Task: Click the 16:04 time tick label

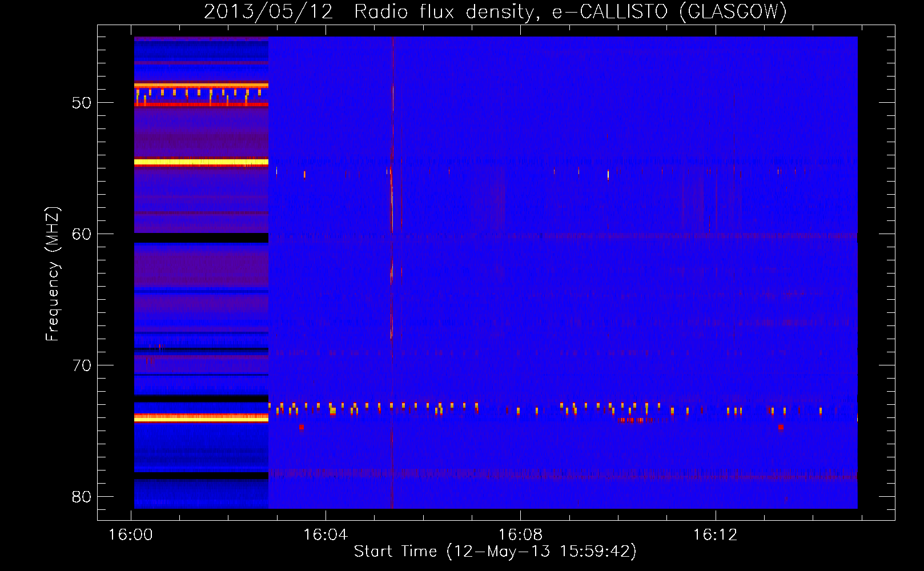Action: [x=326, y=535]
